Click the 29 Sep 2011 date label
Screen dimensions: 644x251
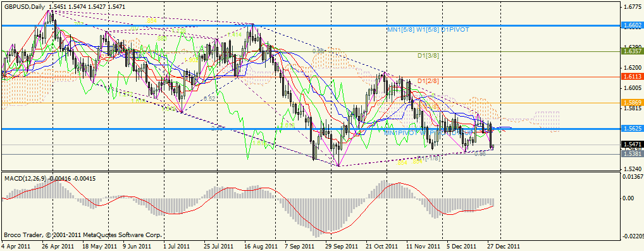pyautogui.click(x=342, y=247)
